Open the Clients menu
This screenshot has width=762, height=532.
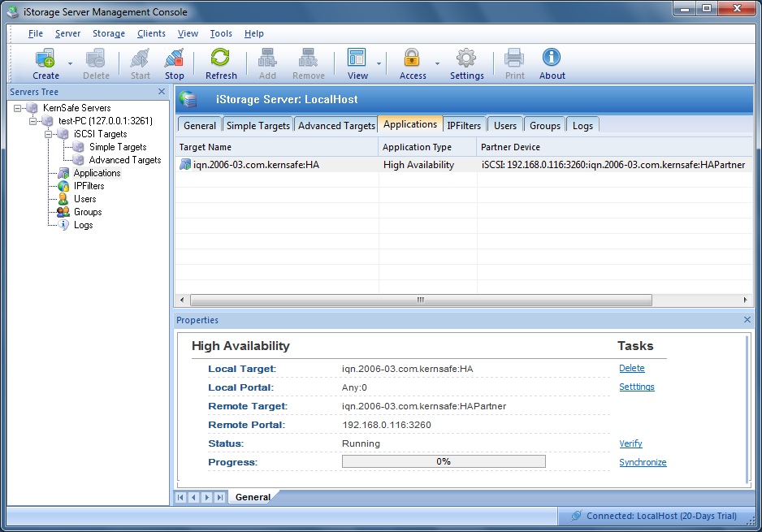[151, 33]
